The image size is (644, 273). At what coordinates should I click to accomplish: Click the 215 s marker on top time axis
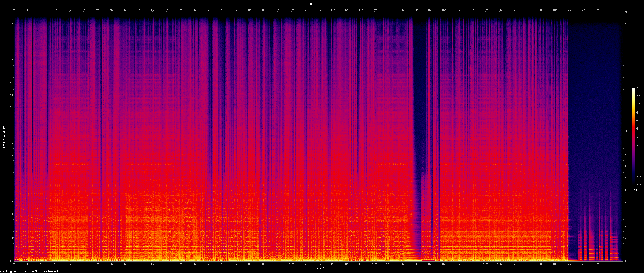pyautogui.click(x=610, y=10)
